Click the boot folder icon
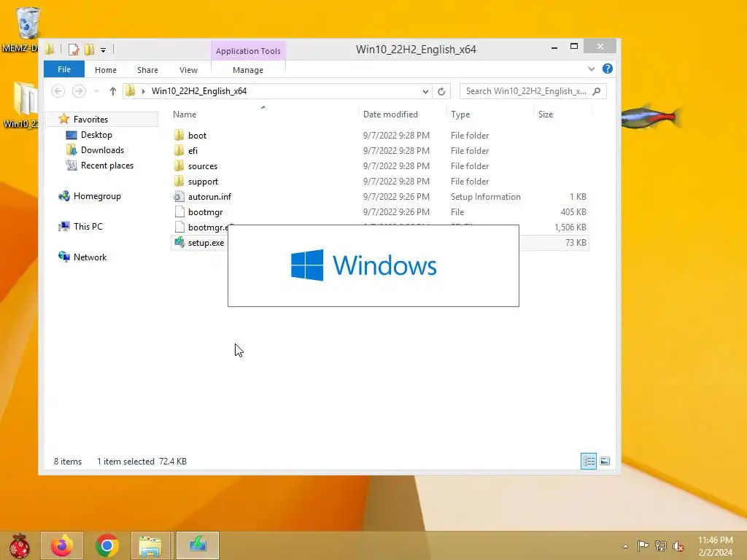Screen dimensions: 747x560 [179, 135]
